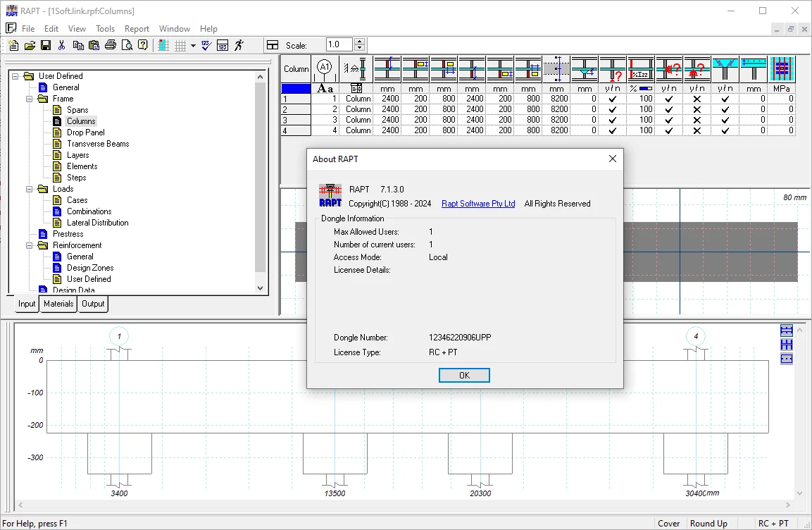The image size is (812, 530).
Task: Toggle first y/n checkmark in row 1
Action: (613, 99)
